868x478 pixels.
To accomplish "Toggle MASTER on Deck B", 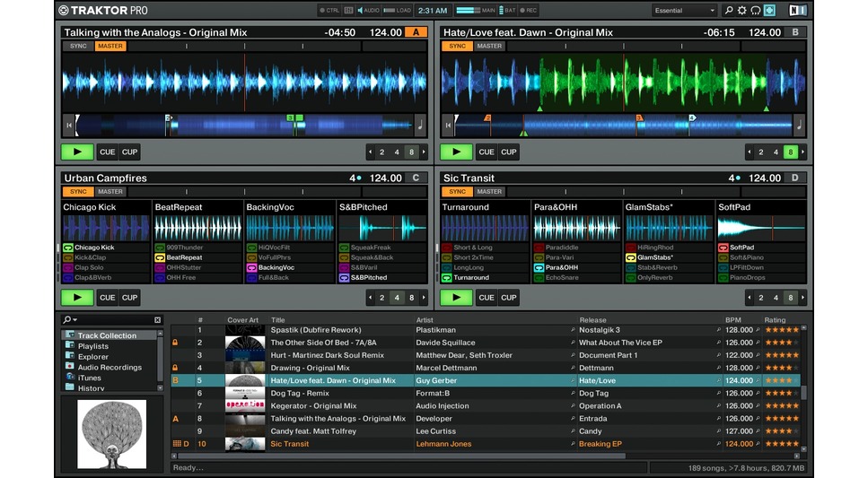I will 489,46.
